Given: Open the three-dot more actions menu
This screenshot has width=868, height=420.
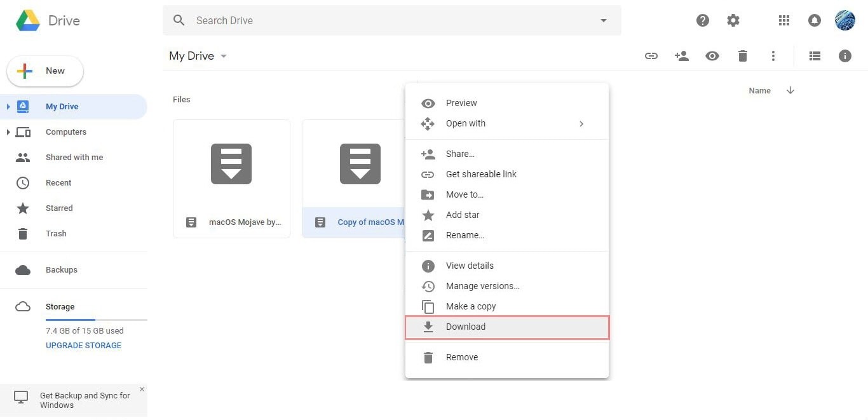Looking at the screenshot, I should (x=773, y=56).
